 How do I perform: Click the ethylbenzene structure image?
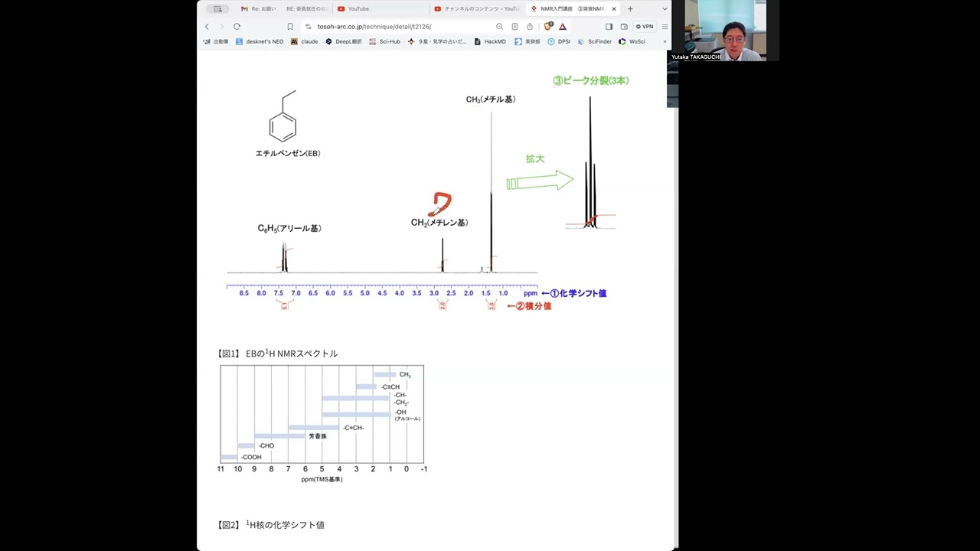click(283, 116)
